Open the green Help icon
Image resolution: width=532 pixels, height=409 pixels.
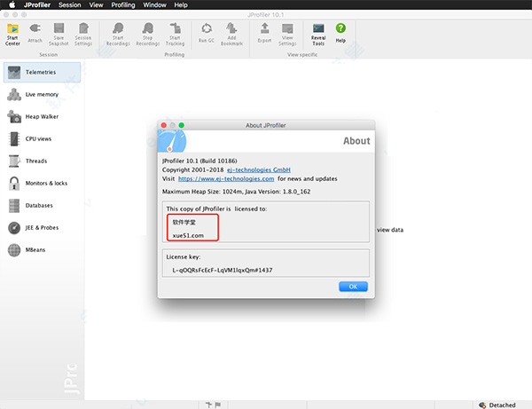pyautogui.click(x=340, y=34)
